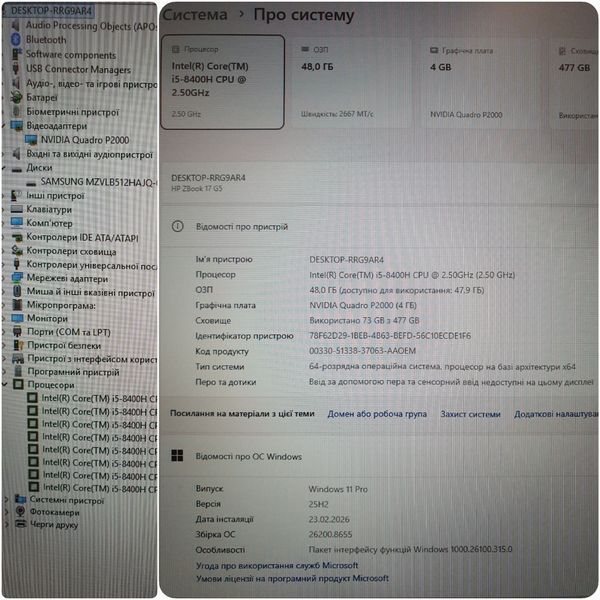Expand the Системні пристрої node
This screenshot has width=600, height=600.
6,499
